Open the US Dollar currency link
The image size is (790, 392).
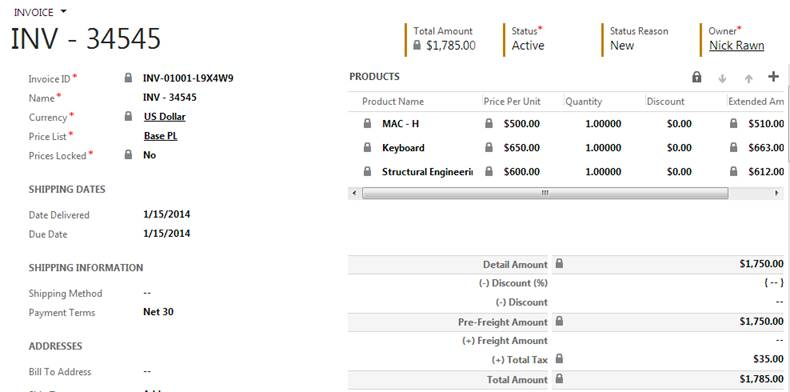pyautogui.click(x=165, y=116)
